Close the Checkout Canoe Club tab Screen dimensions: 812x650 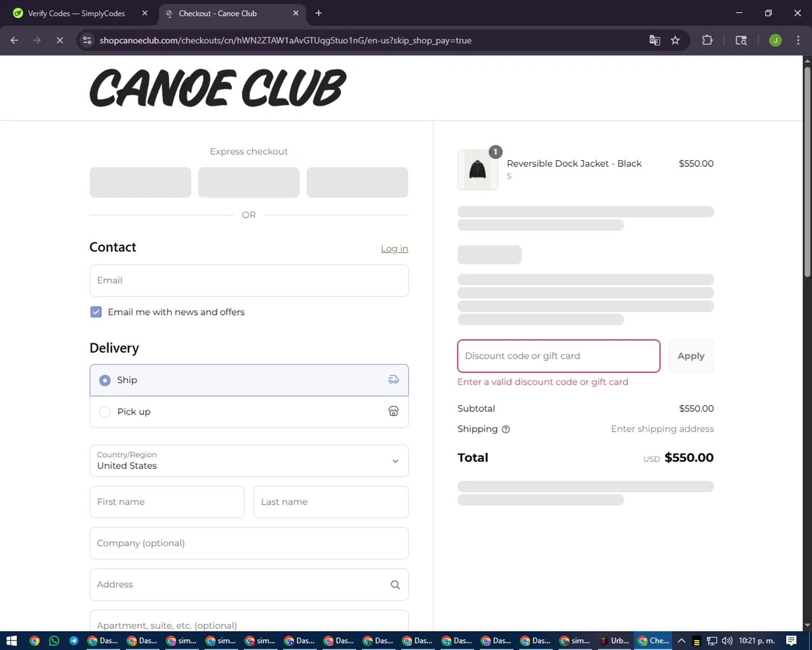[296, 13]
